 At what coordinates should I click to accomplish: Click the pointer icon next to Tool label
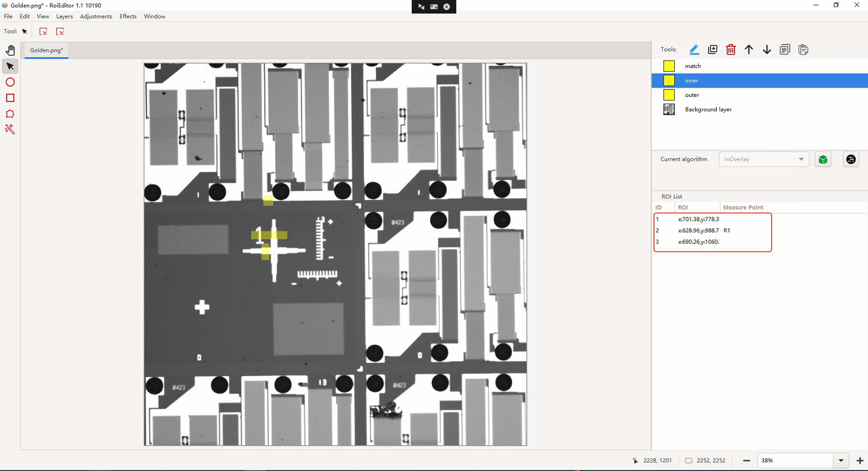25,31
